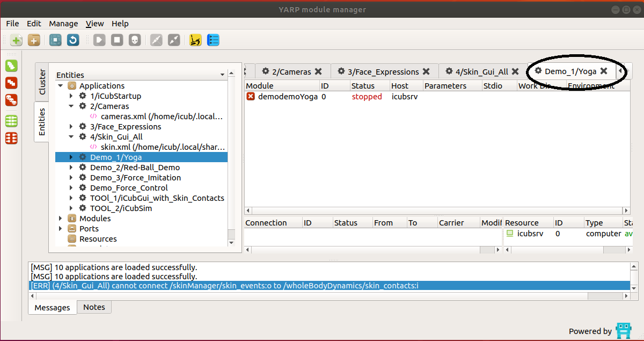Switch to the Notes tab
The height and width of the screenshot is (341, 644).
tap(94, 307)
